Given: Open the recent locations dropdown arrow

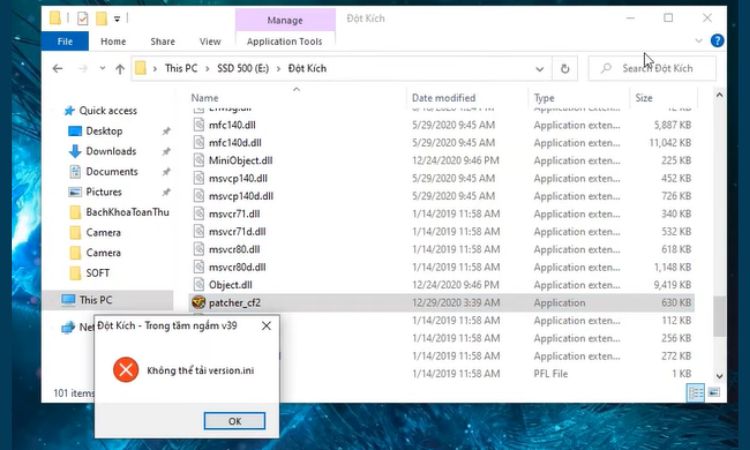Looking at the screenshot, I should (x=102, y=69).
